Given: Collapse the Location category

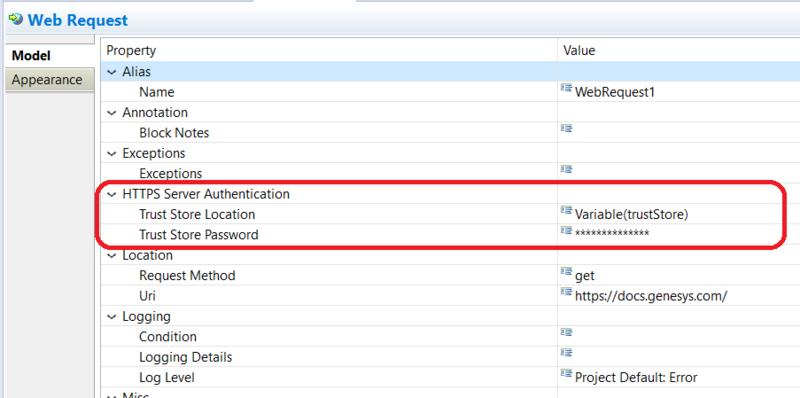Looking at the screenshot, I should tap(112, 256).
